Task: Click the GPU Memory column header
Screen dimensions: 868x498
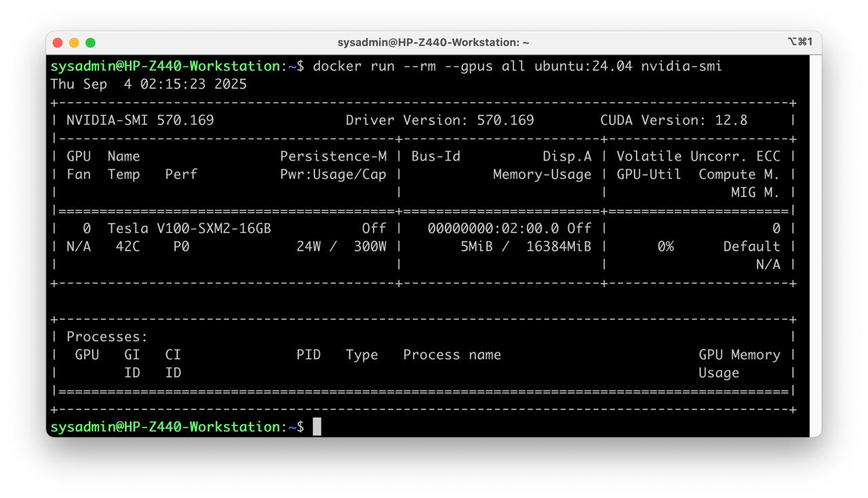Action: click(739, 355)
